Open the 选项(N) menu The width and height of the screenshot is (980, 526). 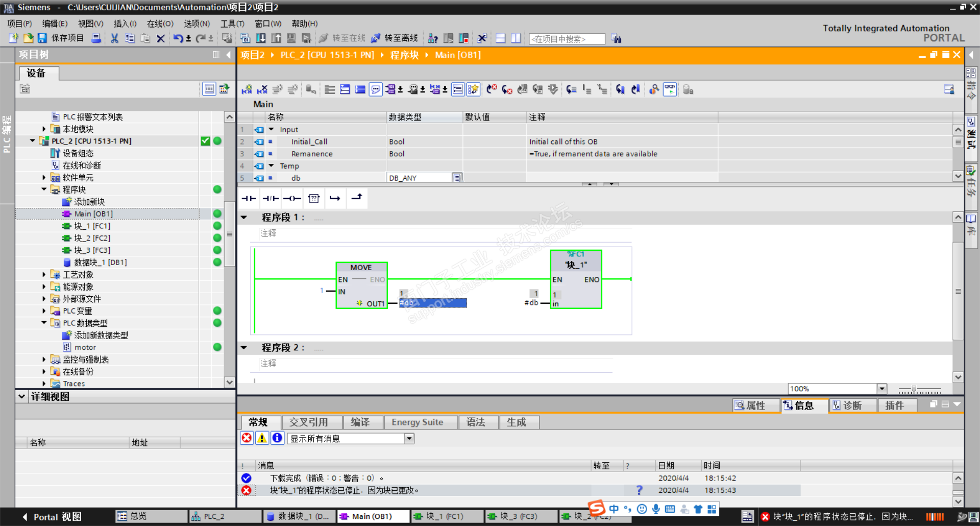[197, 23]
